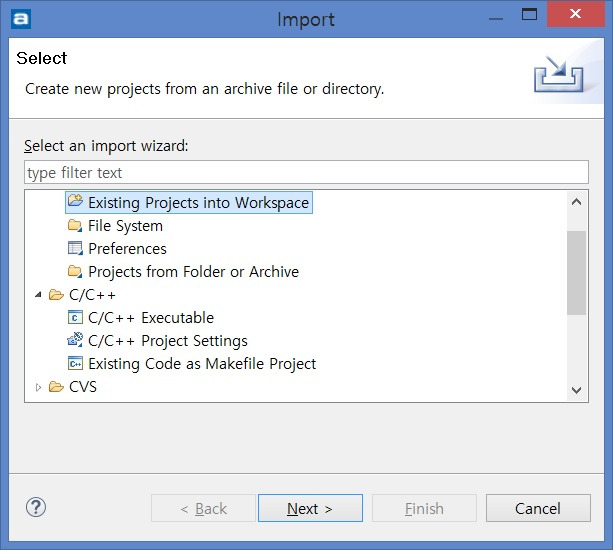Image resolution: width=613 pixels, height=550 pixels.
Task: Select the C/C++ Executable wizard text
Action: point(151,318)
